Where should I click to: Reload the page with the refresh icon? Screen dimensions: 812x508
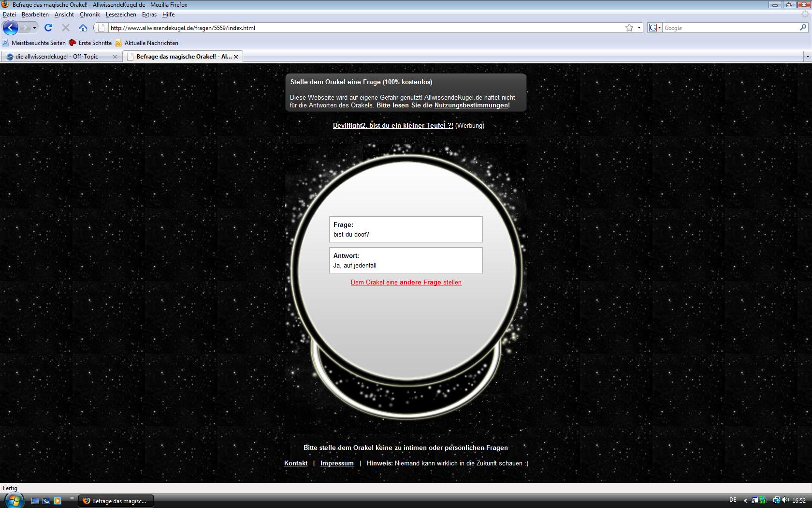(48, 28)
